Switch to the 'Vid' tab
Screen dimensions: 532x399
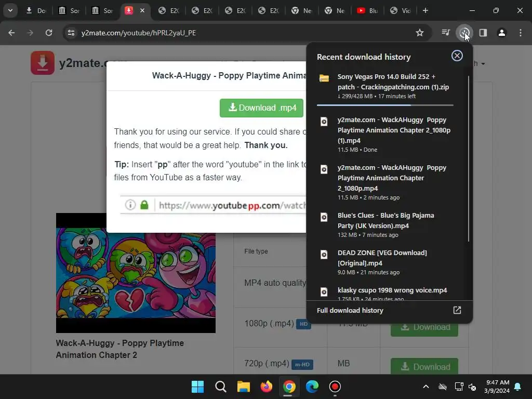tap(401, 10)
